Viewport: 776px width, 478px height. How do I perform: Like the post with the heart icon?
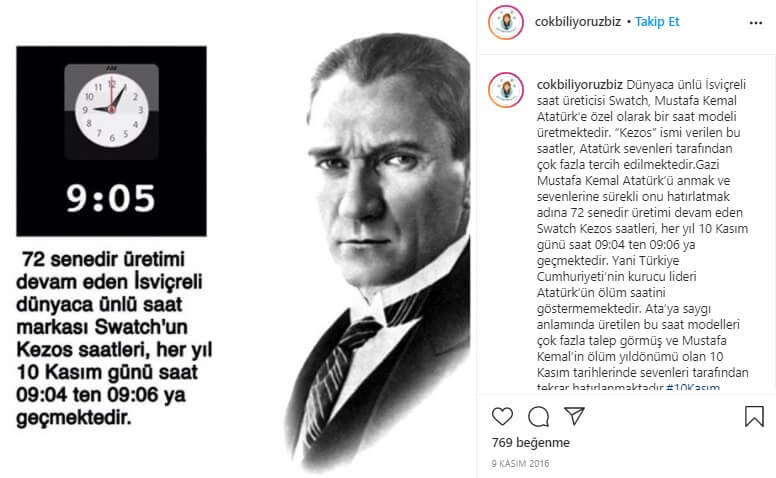[502, 416]
